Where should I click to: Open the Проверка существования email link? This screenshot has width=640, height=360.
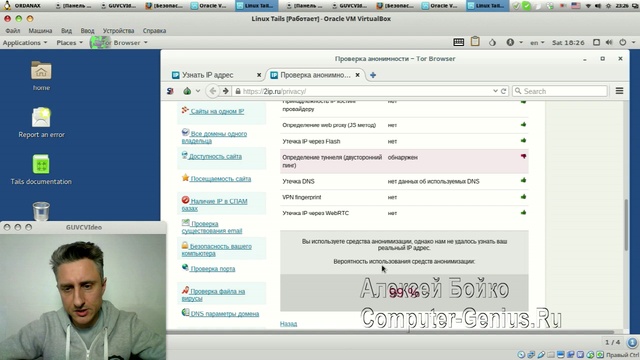212,227
